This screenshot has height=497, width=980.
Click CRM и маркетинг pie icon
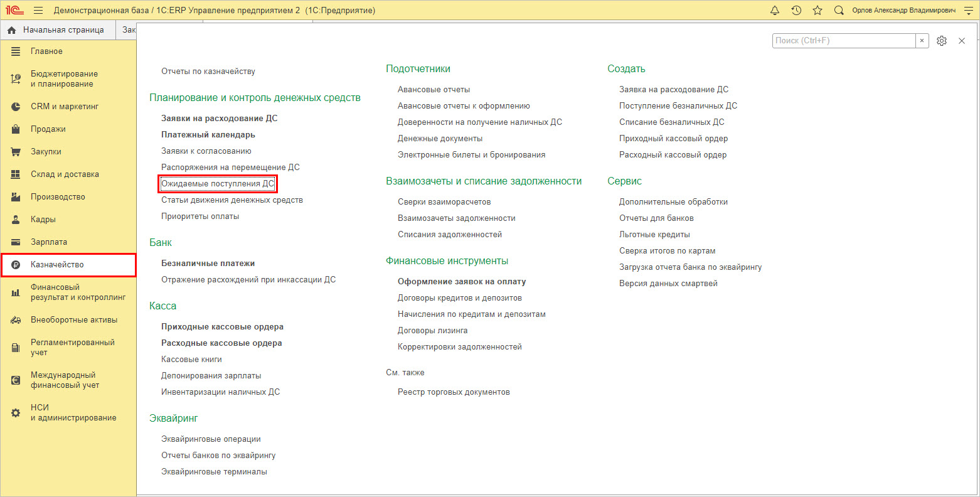(16, 107)
